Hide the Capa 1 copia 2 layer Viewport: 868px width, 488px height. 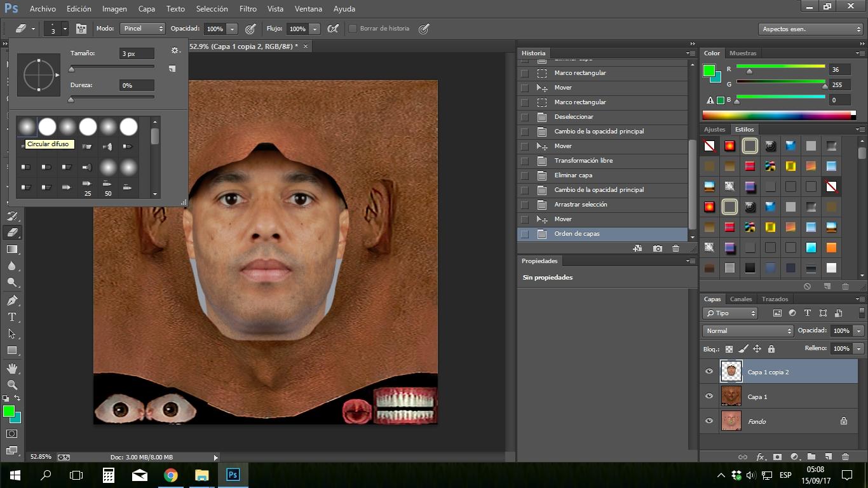pyautogui.click(x=709, y=372)
